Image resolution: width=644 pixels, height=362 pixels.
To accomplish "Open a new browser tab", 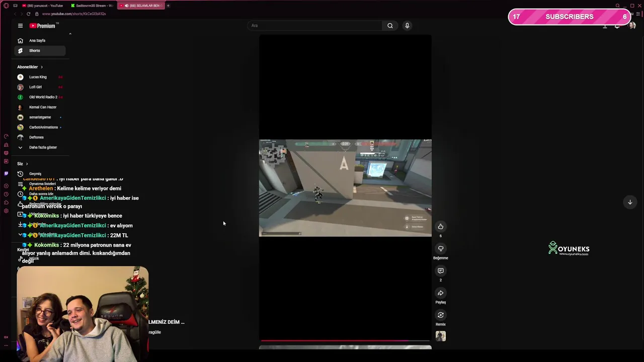I will pyautogui.click(x=168, y=6).
